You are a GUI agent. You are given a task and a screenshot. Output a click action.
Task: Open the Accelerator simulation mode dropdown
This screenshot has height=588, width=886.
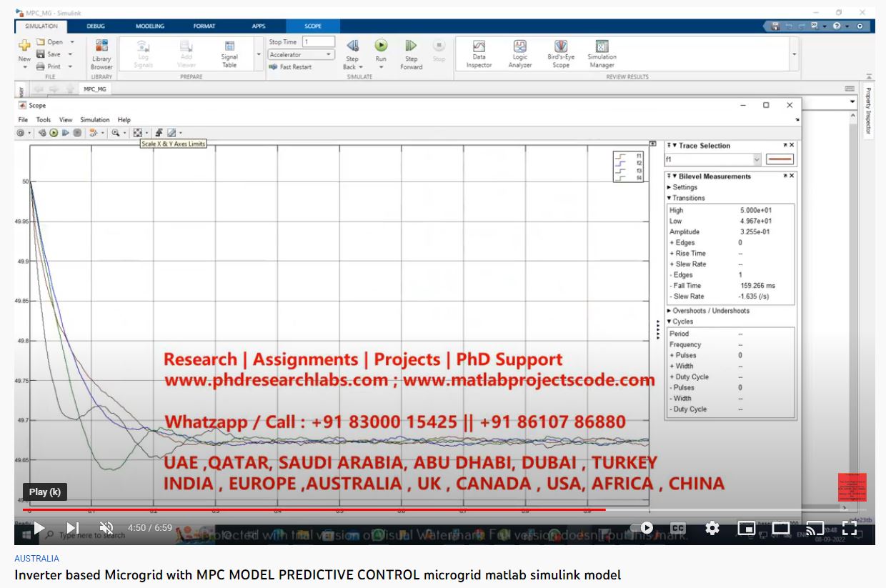pos(301,55)
